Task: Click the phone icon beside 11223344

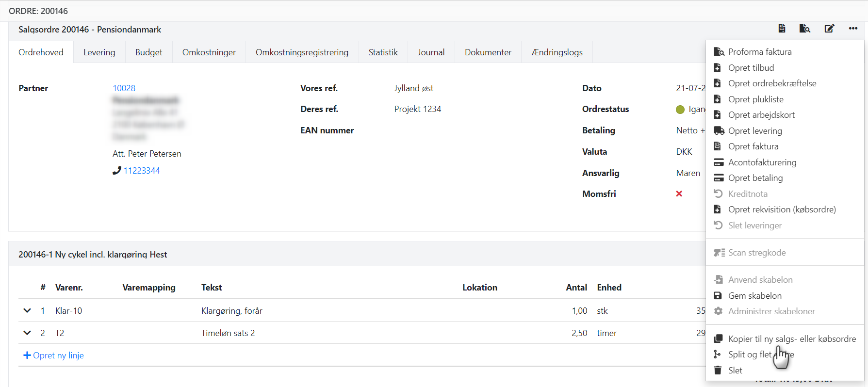Action: click(116, 171)
